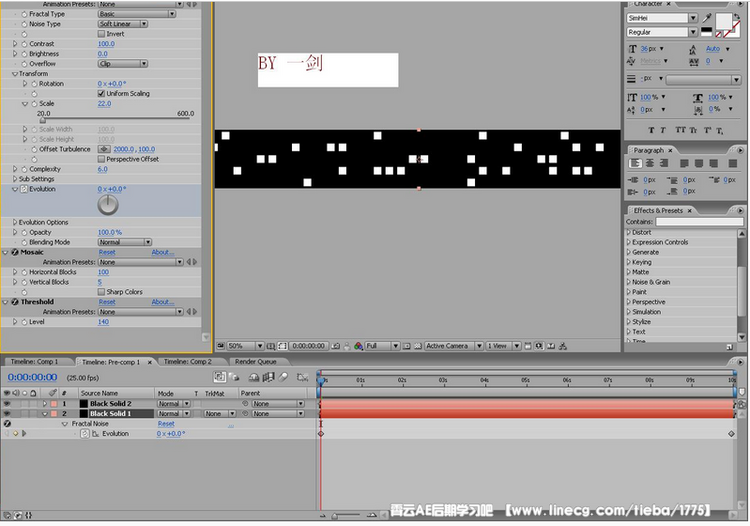Uncheck Uniform Scaling checkbox
Screen dimensions: 750x526
[x=101, y=94]
